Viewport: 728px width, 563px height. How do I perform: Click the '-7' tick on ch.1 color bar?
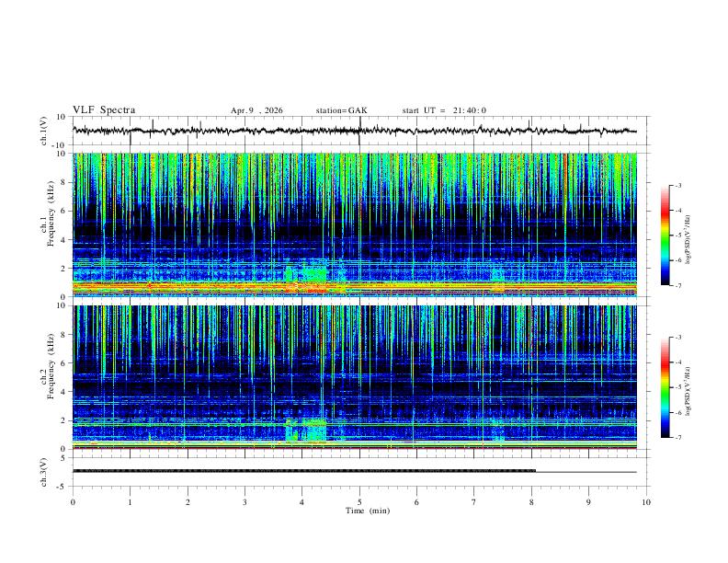(677, 285)
